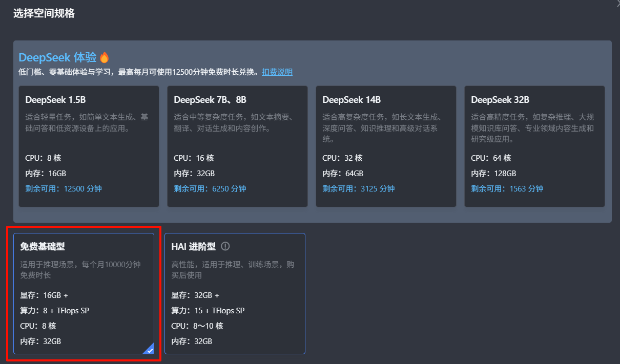
Task: Click 内存：128GB in DeepSeek 32B card
Action: [493, 173]
